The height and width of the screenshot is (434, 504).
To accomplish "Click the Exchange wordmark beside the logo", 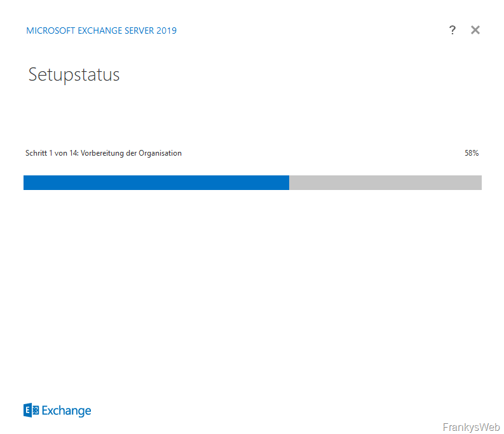I will click(x=67, y=410).
